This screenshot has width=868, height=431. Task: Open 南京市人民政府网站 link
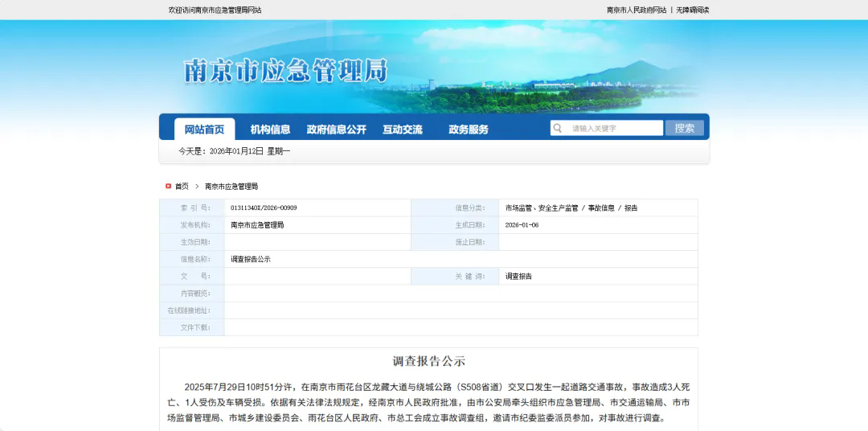pyautogui.click(x=636, y=10)
